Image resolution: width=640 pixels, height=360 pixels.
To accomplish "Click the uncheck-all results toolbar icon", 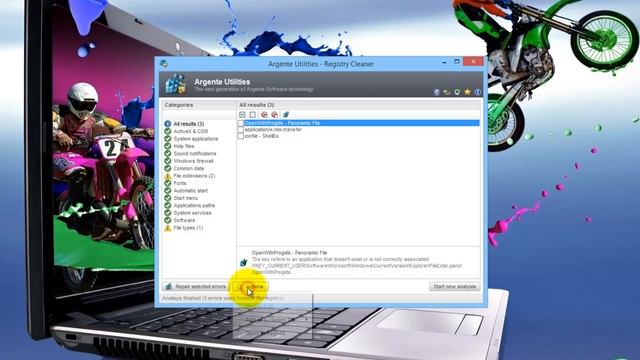I will pyautogui.click(x=253, y=115).
